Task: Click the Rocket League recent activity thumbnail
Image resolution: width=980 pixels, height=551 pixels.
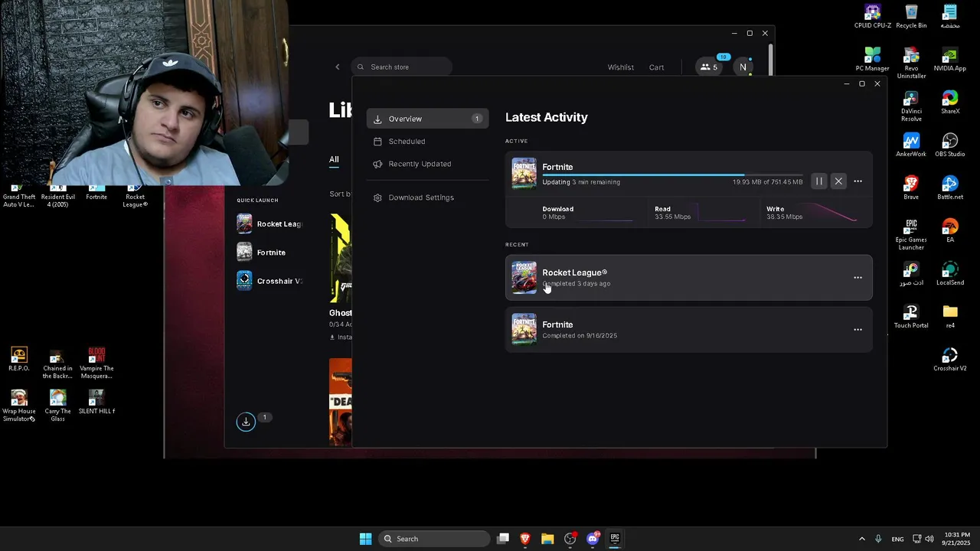Action: [x=524, y=278]
